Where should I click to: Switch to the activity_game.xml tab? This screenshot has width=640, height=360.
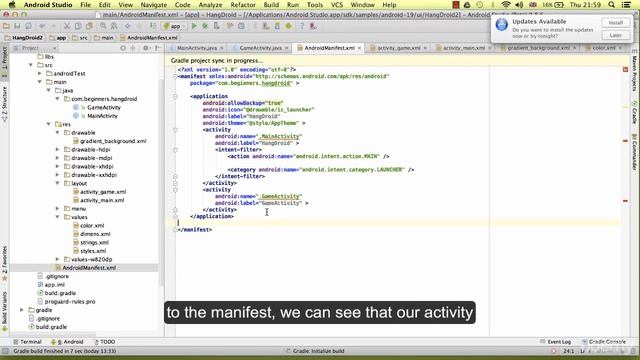398,48
